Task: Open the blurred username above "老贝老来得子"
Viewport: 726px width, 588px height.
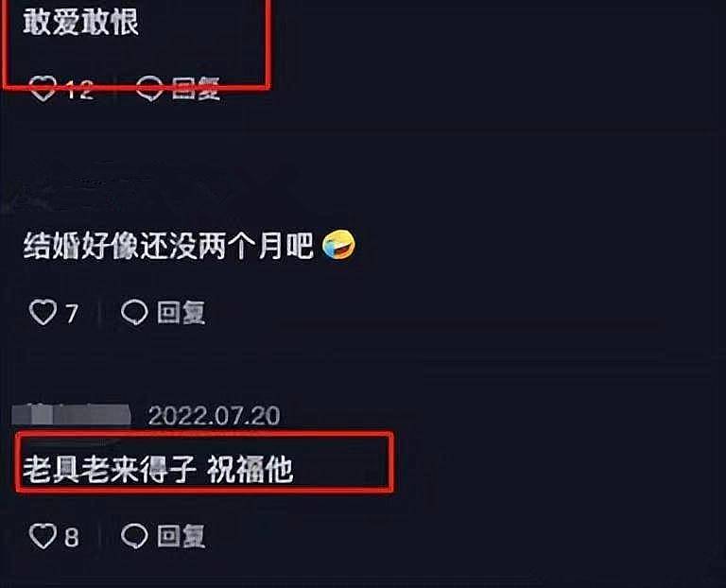Action: [71, 415]
